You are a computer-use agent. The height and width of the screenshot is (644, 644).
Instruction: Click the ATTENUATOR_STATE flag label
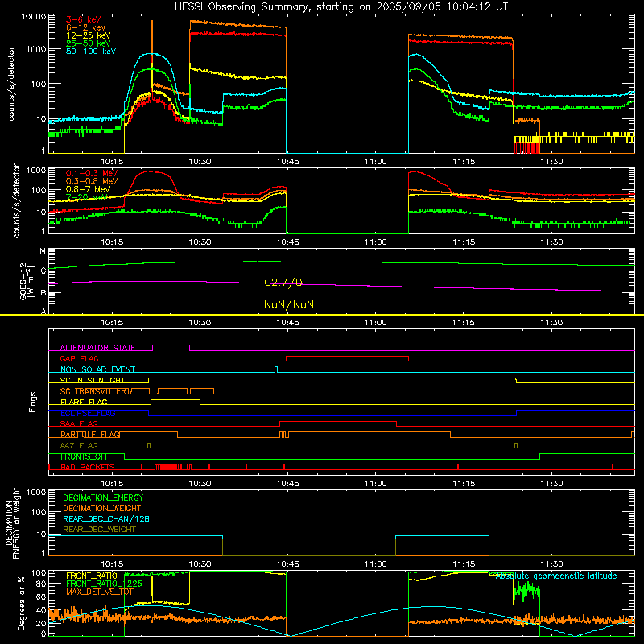click(x=97, y=348)
